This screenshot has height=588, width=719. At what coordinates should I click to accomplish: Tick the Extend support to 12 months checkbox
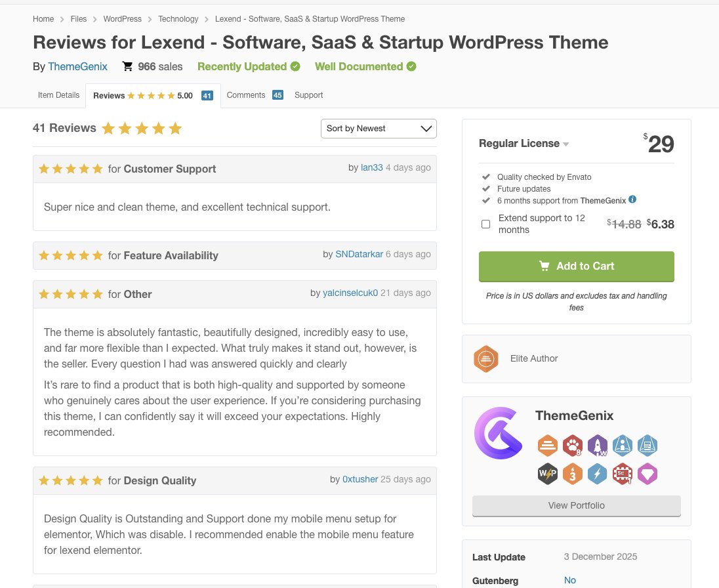pyautogui.click(x=485, y=224)
